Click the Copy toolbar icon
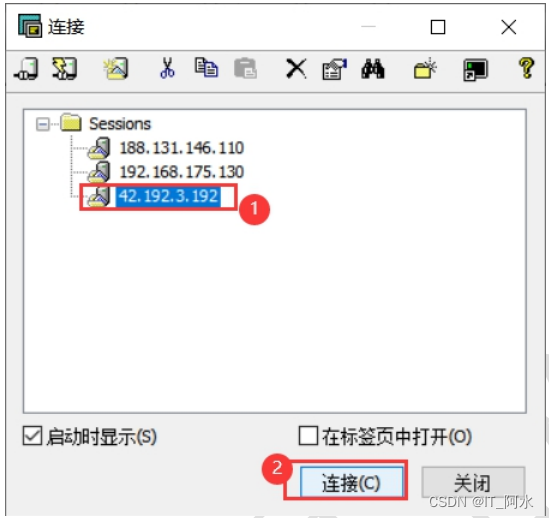The width and height of the screenshot is (549, 518). (x=206, y=68)
